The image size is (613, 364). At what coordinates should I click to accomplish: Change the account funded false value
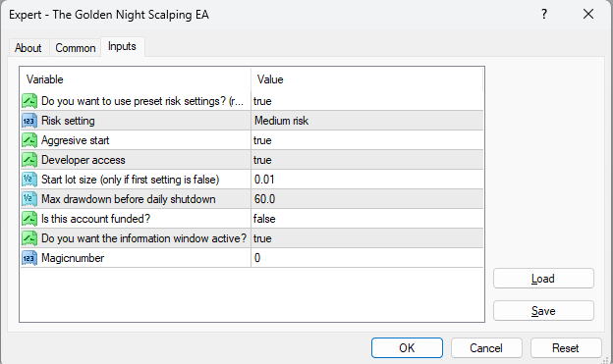[x=367, y=219]
